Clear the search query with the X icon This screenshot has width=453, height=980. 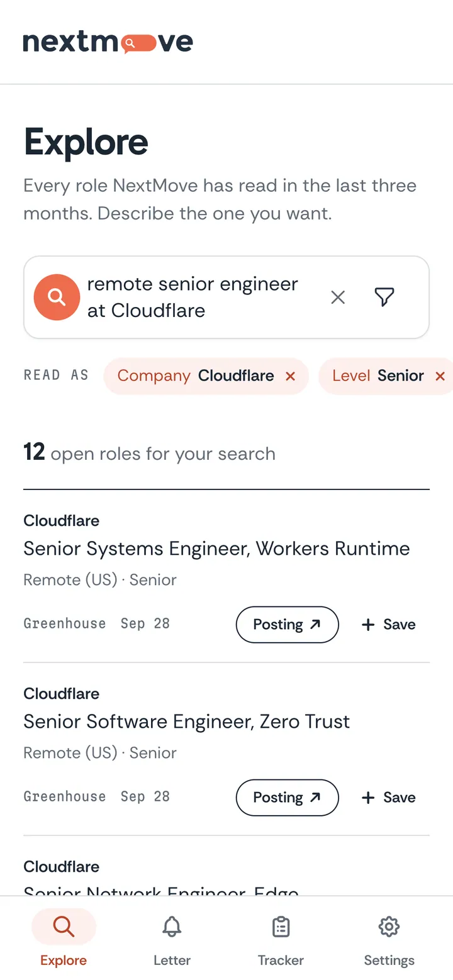[x=338, y=297]
